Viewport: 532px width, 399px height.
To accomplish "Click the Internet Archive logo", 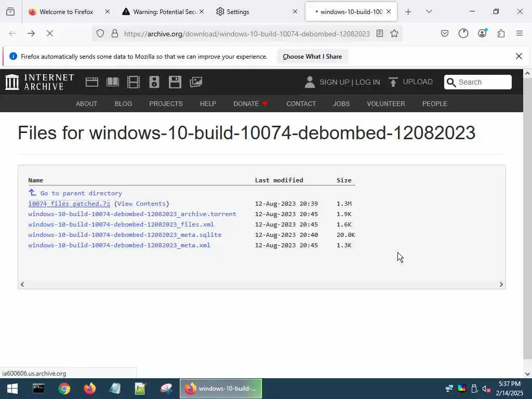I will pyautogui.click(x=39, y=82).
